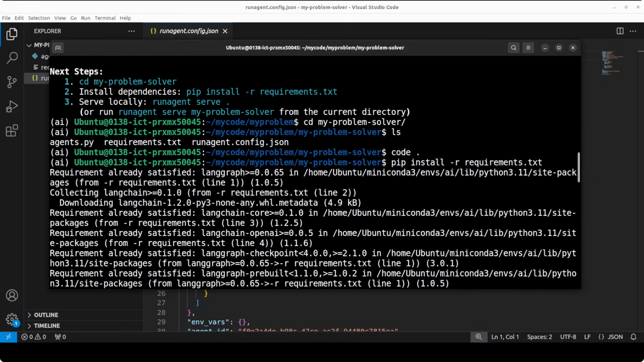This screenshot has width=644, height=362.
Task: Open the Terminal menu
Action: coord(105,18)
